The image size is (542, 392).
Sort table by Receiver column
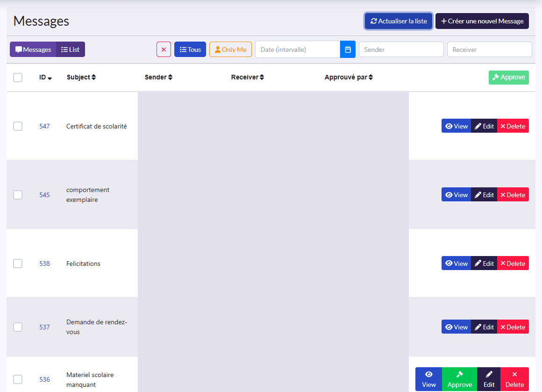click(x=248, y=78)
